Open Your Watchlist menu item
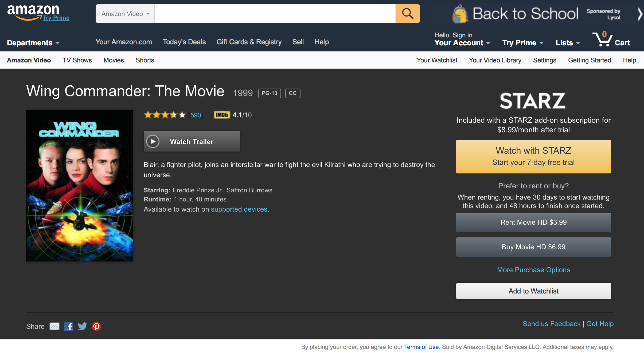Screen dimensions: 644x353 437,60
